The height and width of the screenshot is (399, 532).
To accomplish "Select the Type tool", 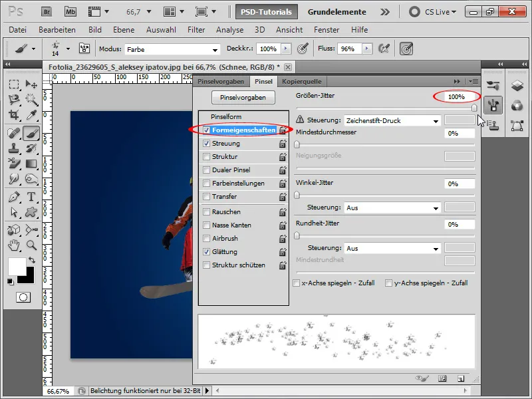I will point(31,197).
